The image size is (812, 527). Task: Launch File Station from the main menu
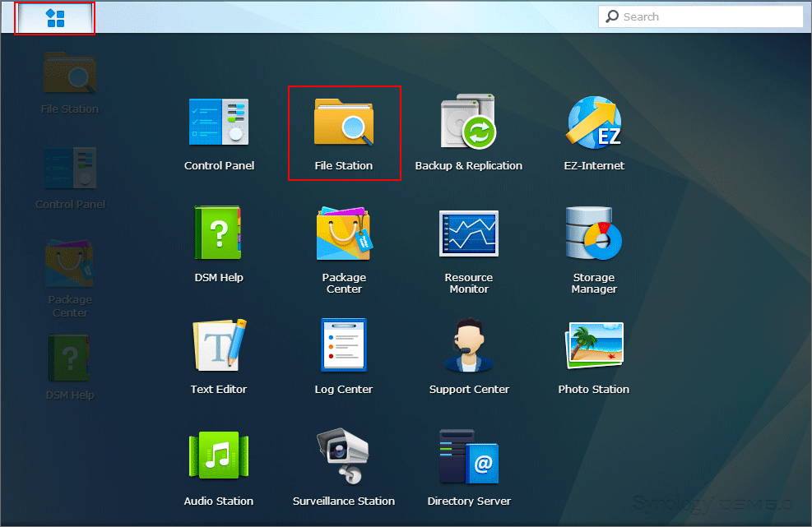click(x=344, y=133)
